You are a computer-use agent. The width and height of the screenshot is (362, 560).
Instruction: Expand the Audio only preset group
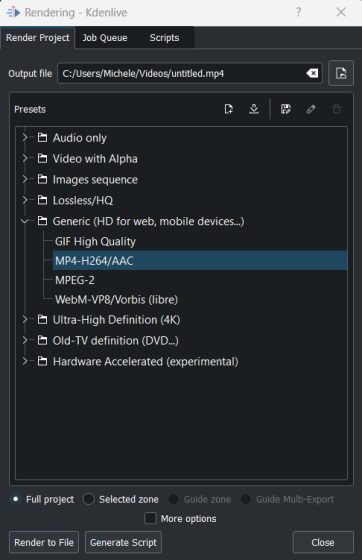(x=25, y=138)
